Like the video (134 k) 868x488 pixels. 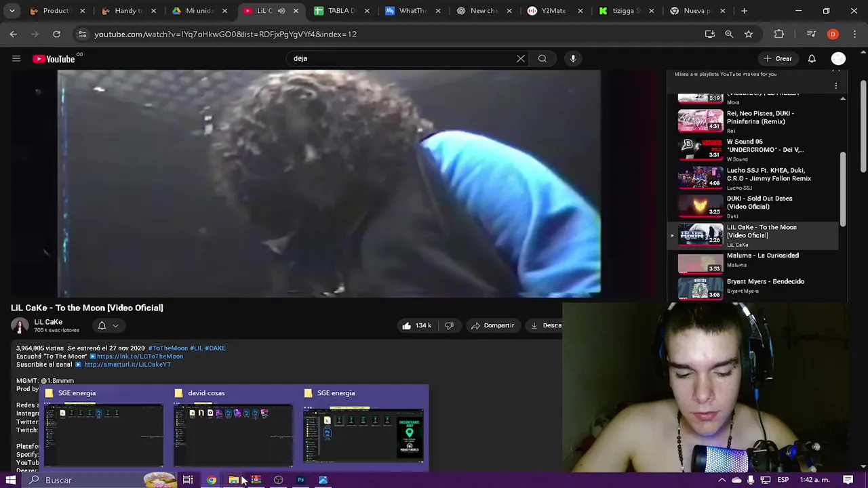click(416, 325)
